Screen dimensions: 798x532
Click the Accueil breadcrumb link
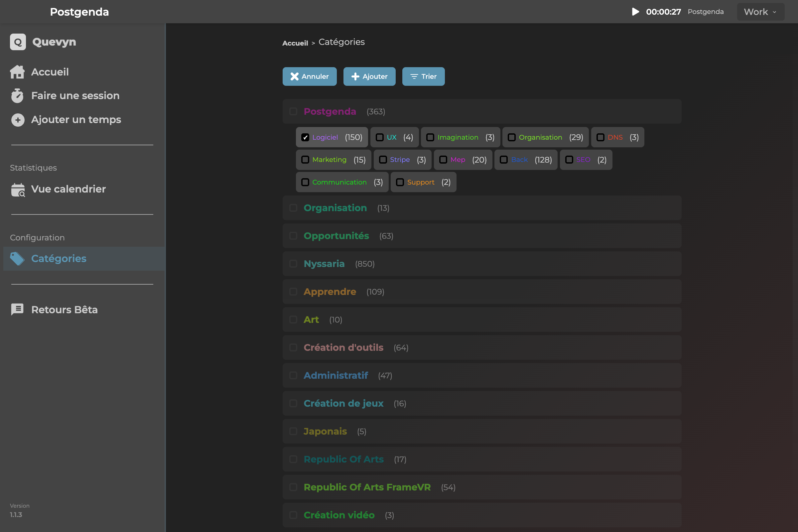coord(295,43)
